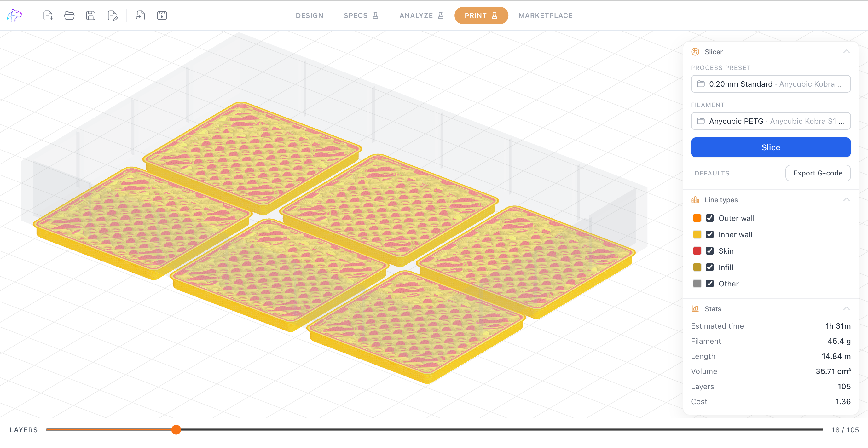This screenshot has width=868, height=448.
Task: Switch to the DESIGN tab
Action: click(309, 15)
